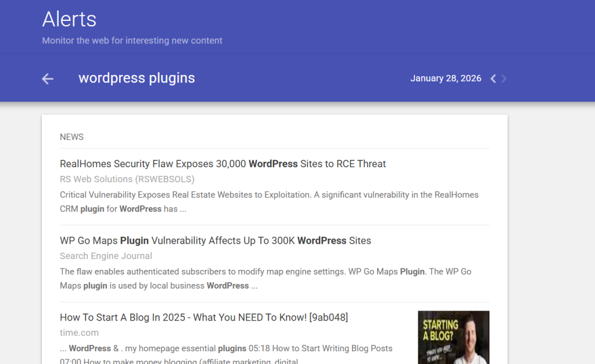Click the Alerts page title
595x364 pixels.
pyautogui.click(x=69, y=19)
